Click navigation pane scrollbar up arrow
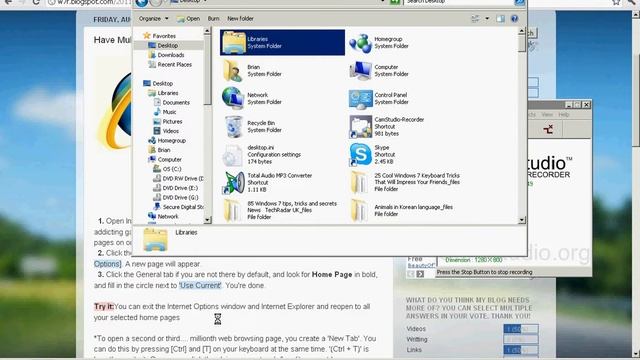This screenshot has width=640, height=360. tap(207, 31)
